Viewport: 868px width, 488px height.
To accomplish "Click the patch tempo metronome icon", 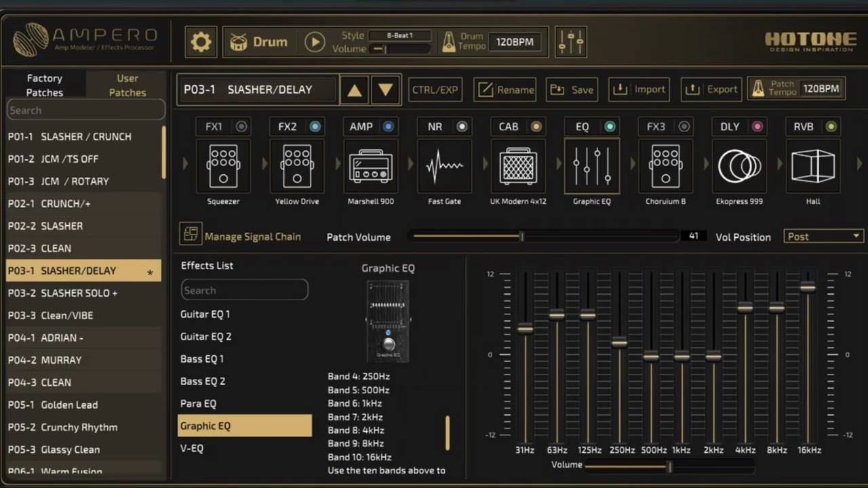I will pyautogui.click(x=758, y=89).
